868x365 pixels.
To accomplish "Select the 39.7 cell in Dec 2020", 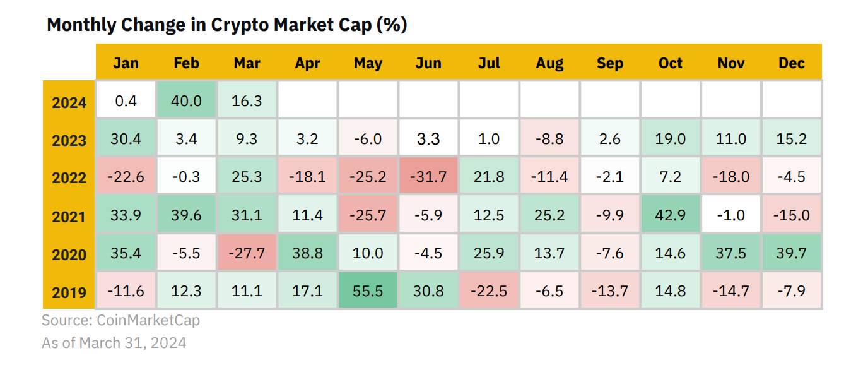I will click(x=792, y=253).
